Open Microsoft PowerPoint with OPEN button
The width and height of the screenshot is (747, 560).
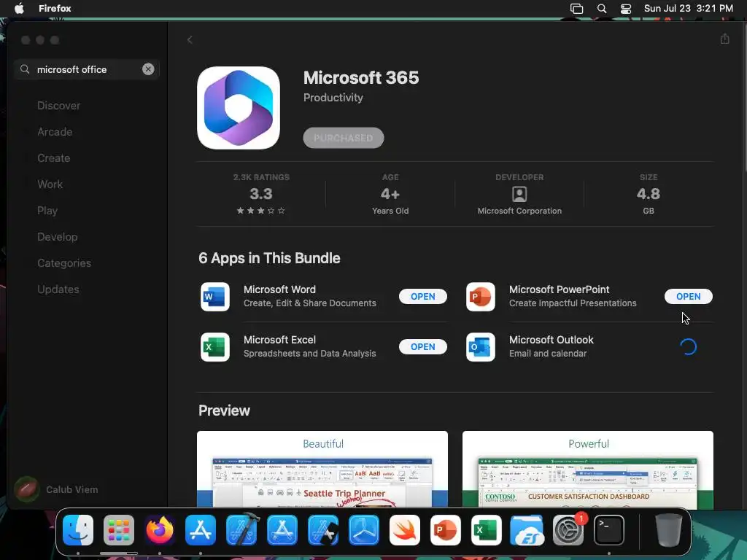tap(689, 296)
